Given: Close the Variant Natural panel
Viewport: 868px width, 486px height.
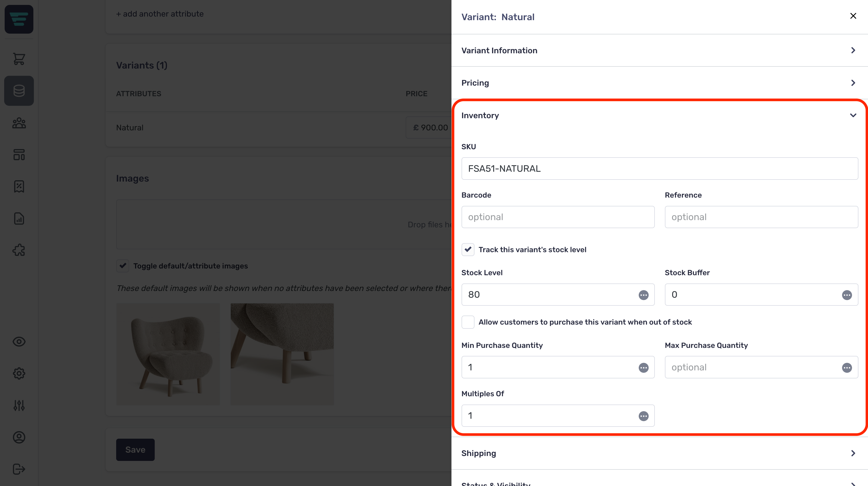Looking at the screenshot, I should coord(853,16).
